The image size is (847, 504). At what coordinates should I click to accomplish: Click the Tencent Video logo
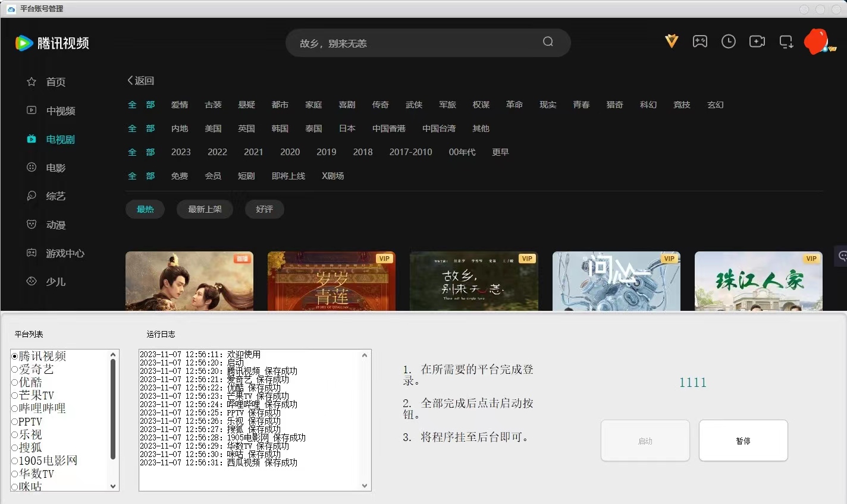(x=52, y=43)
